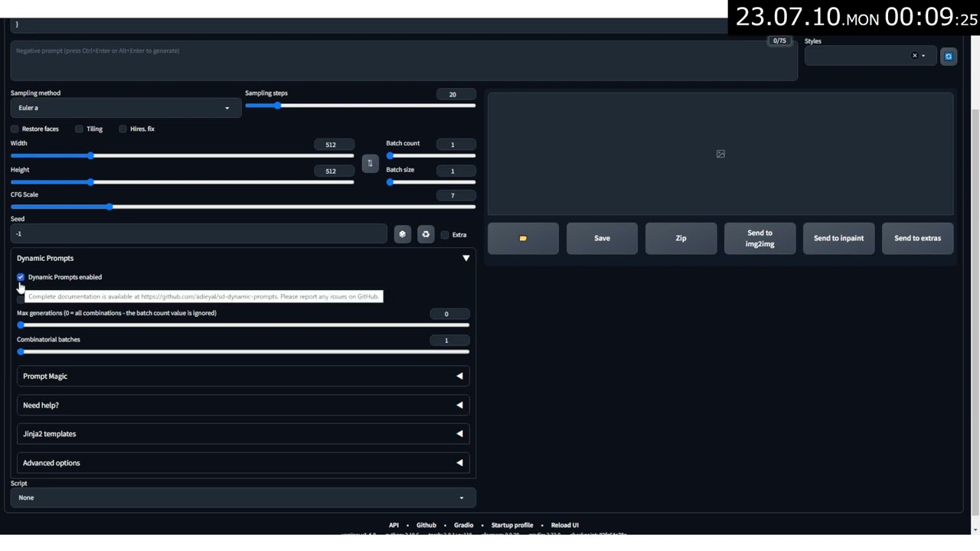
Task: Click Sampling steps value box 20
Action: tap(456, 95)
